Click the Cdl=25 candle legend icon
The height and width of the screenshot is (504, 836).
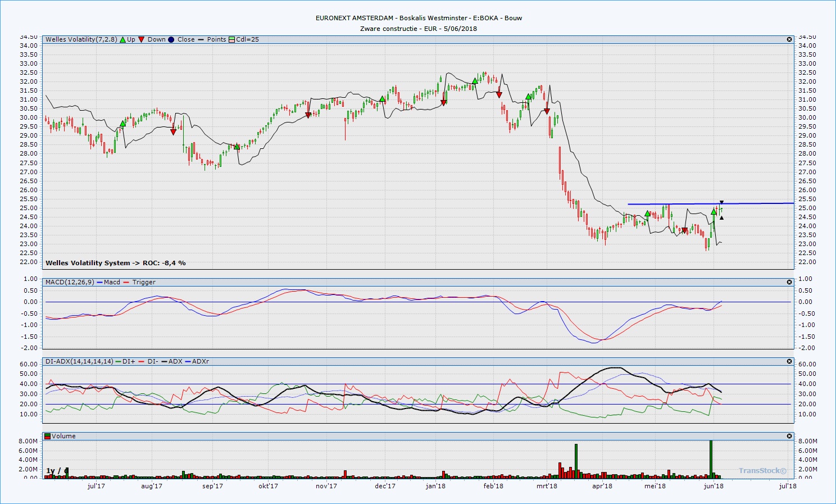[231, 39]
